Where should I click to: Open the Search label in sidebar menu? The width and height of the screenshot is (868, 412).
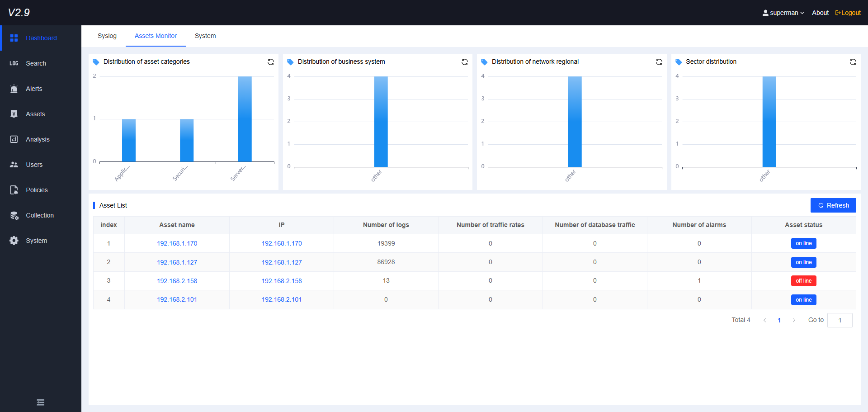(x=36, y=63)
